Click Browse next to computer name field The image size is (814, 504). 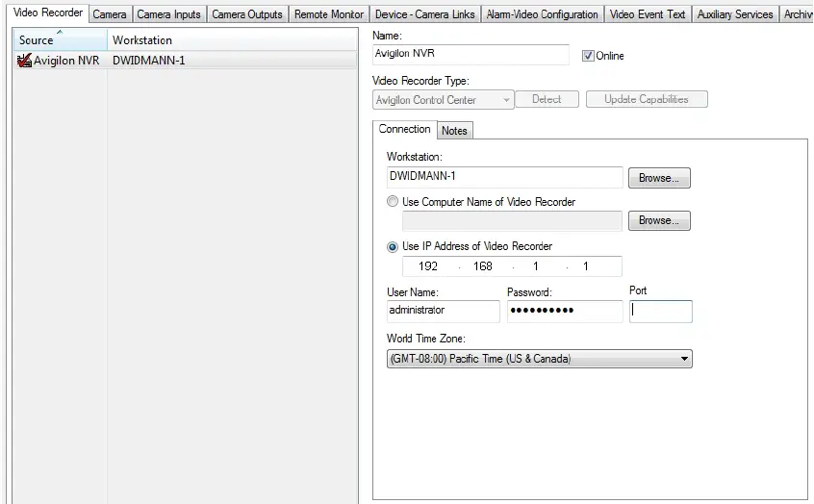[659, 220]
